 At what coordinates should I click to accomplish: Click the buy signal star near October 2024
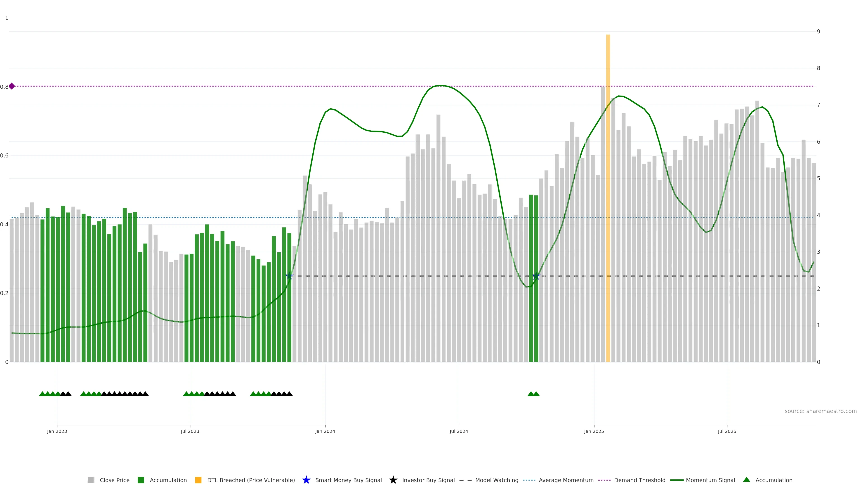(x=536, y=276)
